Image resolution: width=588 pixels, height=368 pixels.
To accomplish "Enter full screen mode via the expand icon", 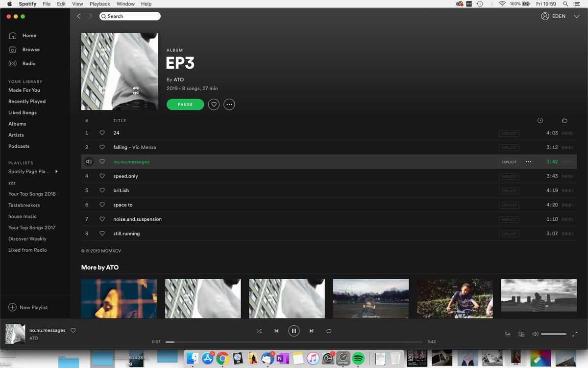I will [575, 334].
